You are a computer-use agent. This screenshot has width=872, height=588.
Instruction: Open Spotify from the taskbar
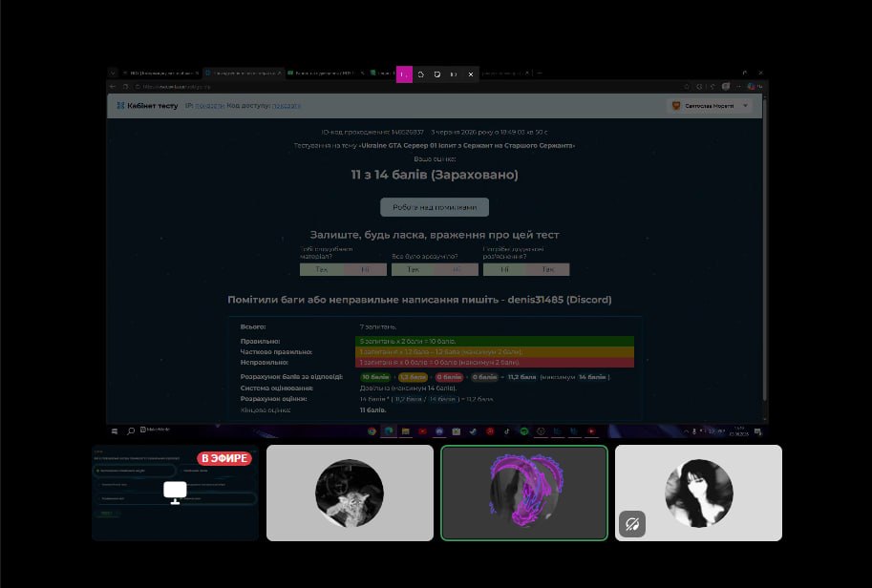click(523, 431)
